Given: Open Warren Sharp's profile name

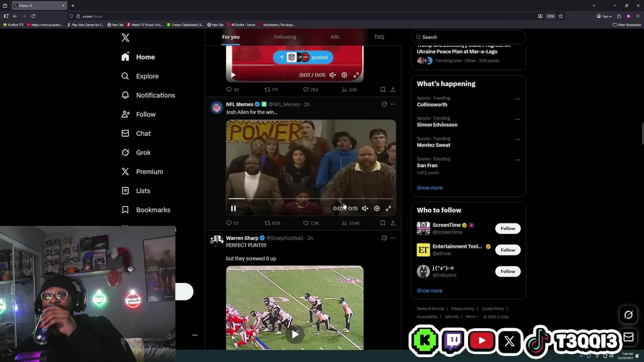Looking at the screenshot, I should 242,238.
